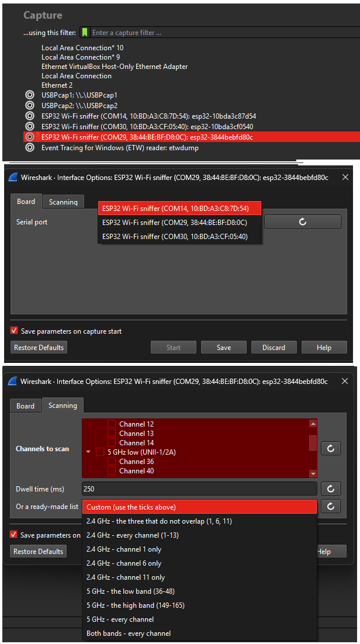360x644 pixels.
Task: Toggle Save parameters checkbox in Scanning dialog
Action: point(13,535)
